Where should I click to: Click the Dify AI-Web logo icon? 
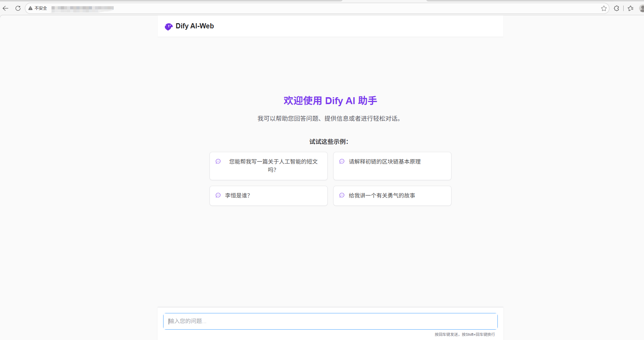[168, 27]
